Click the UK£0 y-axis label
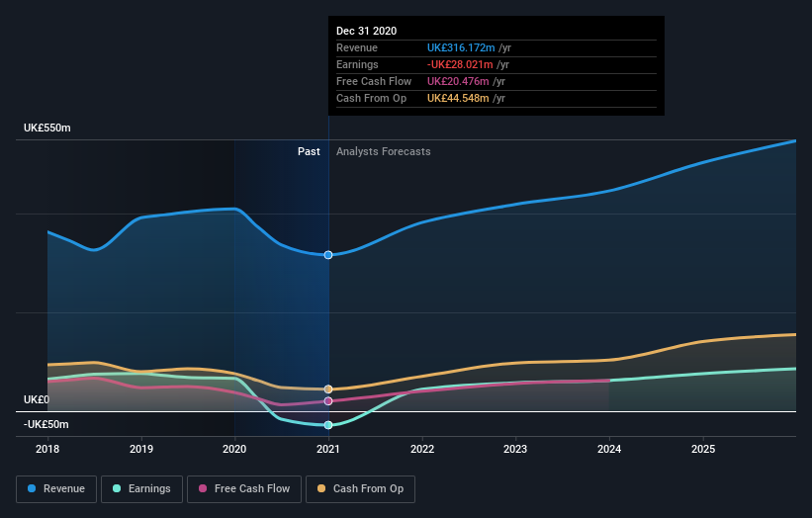The height and width of the screenshot is (518, 812). 37,400
